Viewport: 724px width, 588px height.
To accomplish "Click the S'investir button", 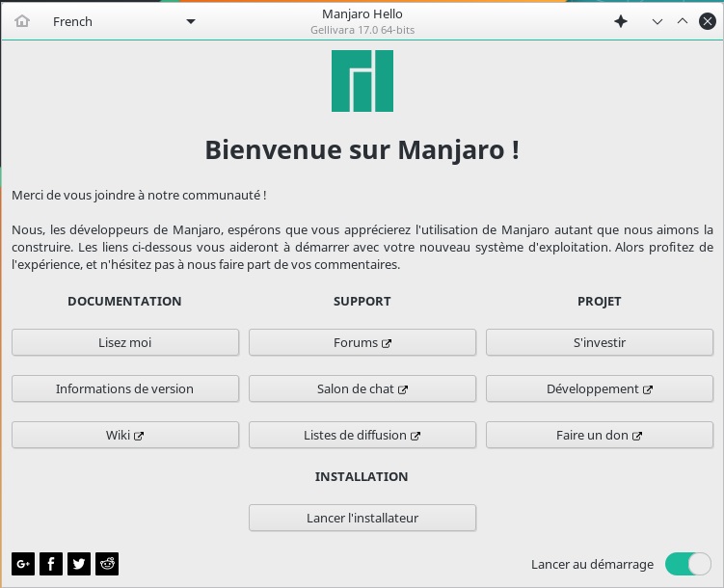I will click(x=600, y=342).
